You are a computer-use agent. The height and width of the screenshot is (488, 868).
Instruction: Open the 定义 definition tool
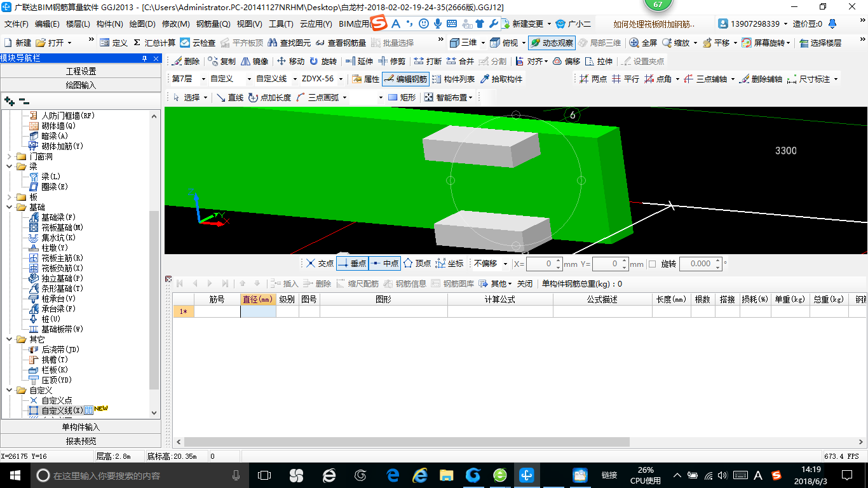114,43
